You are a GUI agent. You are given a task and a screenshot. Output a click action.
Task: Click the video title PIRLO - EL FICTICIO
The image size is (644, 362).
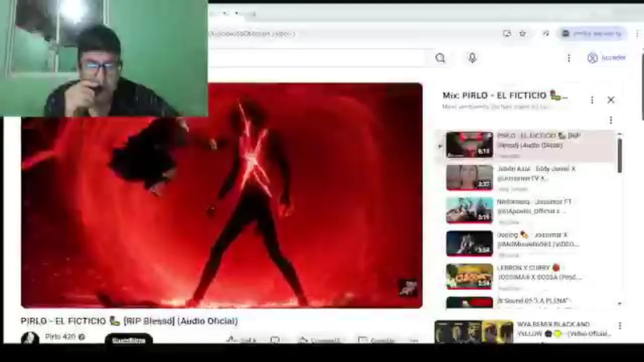(x=129, y=321)
